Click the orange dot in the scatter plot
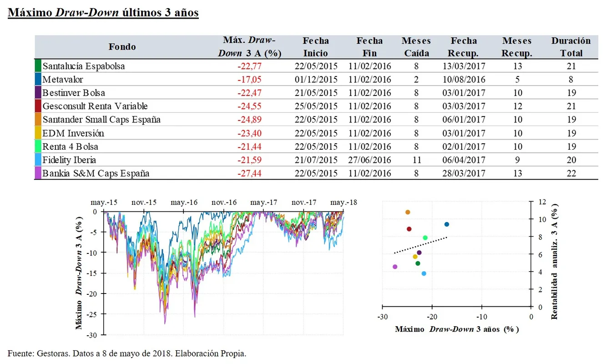 point(408,212)
